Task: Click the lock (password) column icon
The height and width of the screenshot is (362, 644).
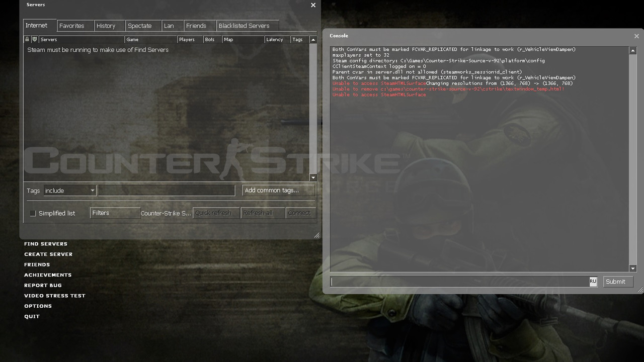Action: [x=27, y=39]
